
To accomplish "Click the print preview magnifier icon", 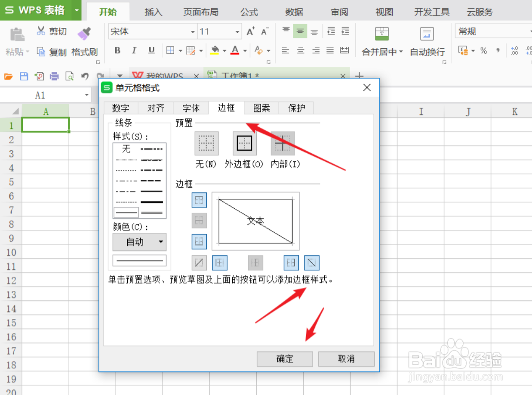I will pos(69,77).
